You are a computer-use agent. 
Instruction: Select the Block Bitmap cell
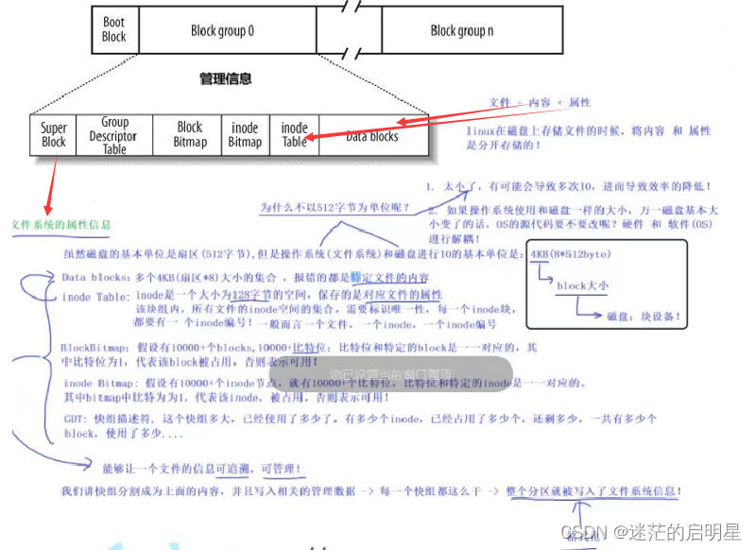[187, 135]
